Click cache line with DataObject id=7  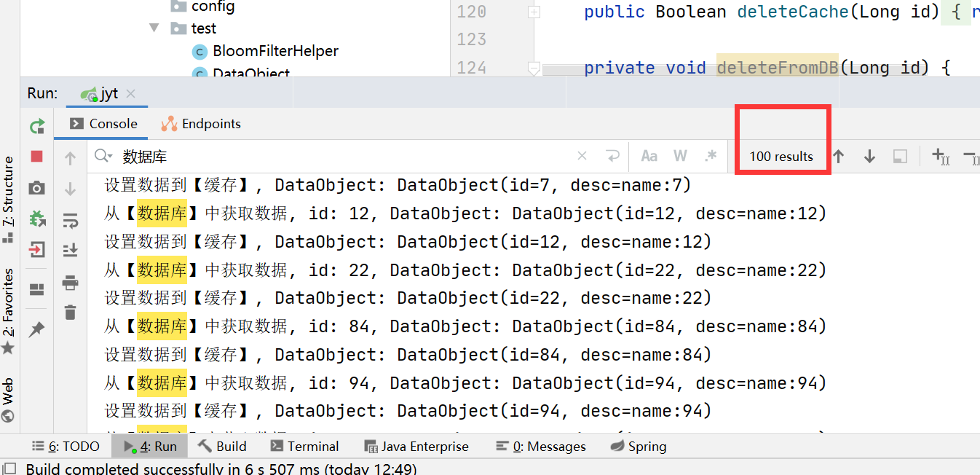pyautogui.click(x=398, y=185)
